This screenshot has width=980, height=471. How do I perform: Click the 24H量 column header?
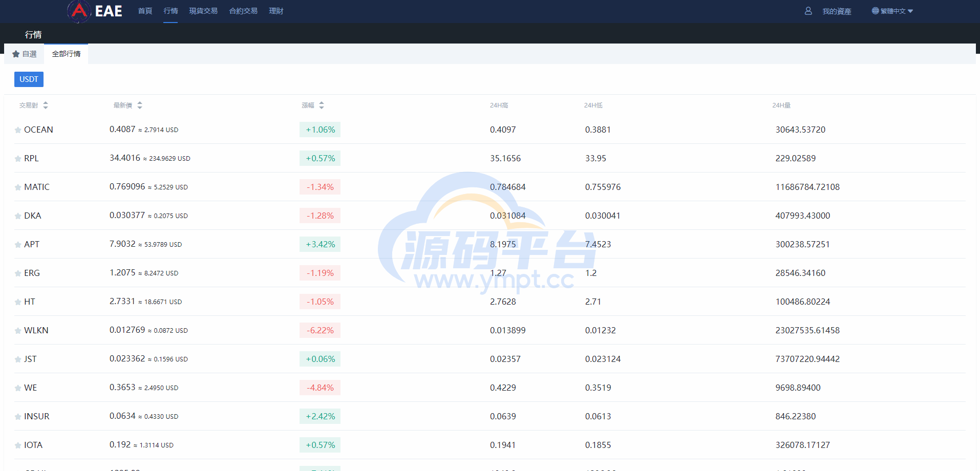pos(781,105)
